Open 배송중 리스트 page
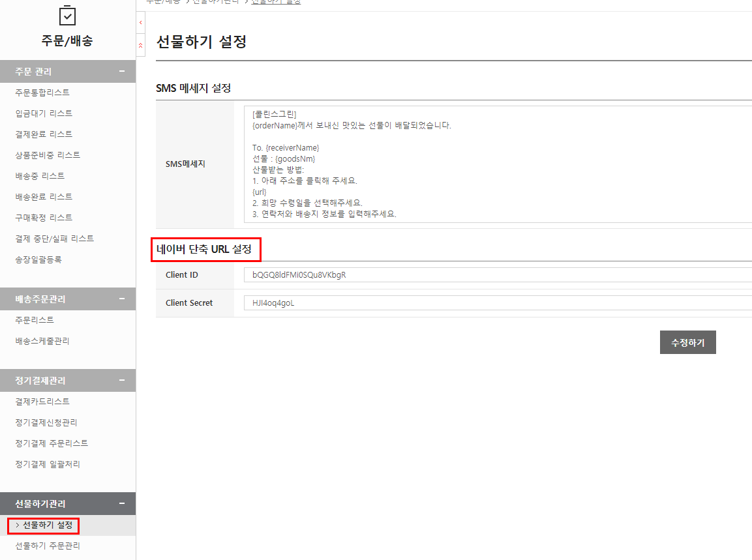This screenshot has width=752, height=560. [40, 176]
